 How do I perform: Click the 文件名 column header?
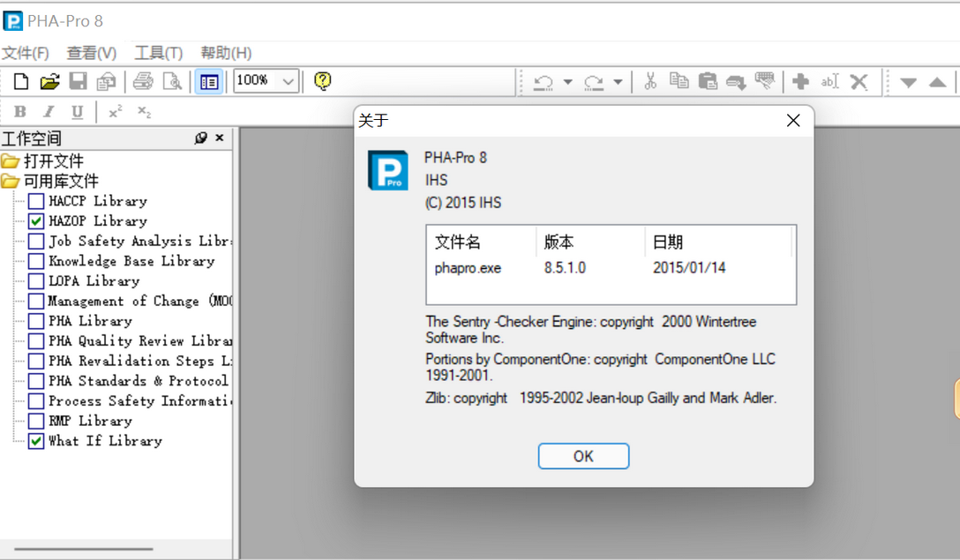(481, 243)
